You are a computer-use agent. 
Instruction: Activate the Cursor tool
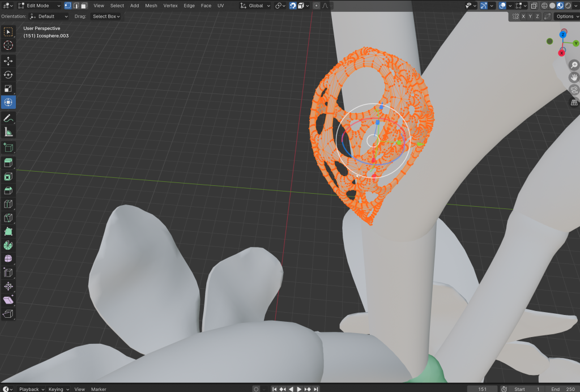tap(8, 45)
